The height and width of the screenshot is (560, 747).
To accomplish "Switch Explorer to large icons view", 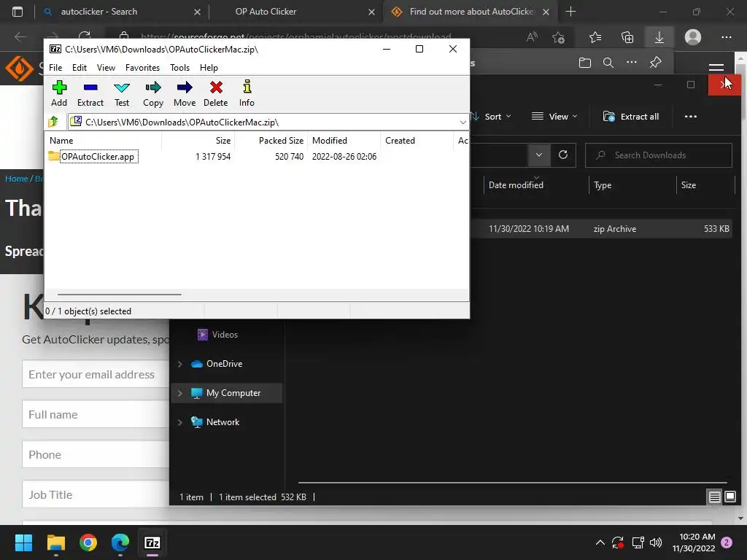I will click(729, 497).
